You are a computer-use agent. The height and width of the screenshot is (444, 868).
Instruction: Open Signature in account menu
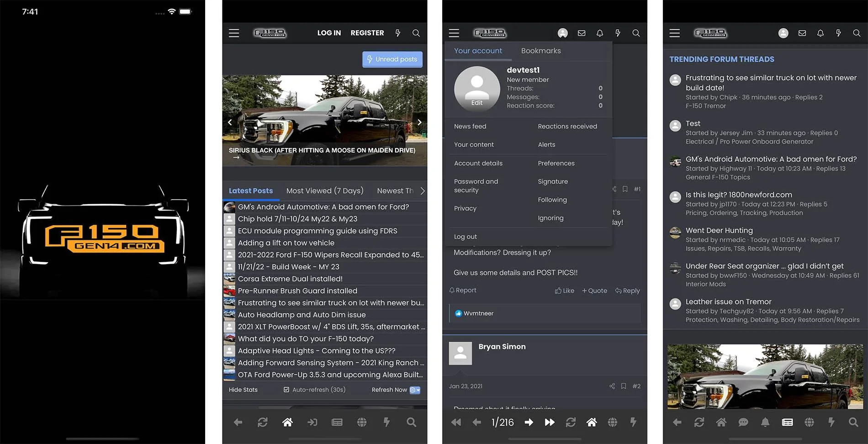pos(553,181)
